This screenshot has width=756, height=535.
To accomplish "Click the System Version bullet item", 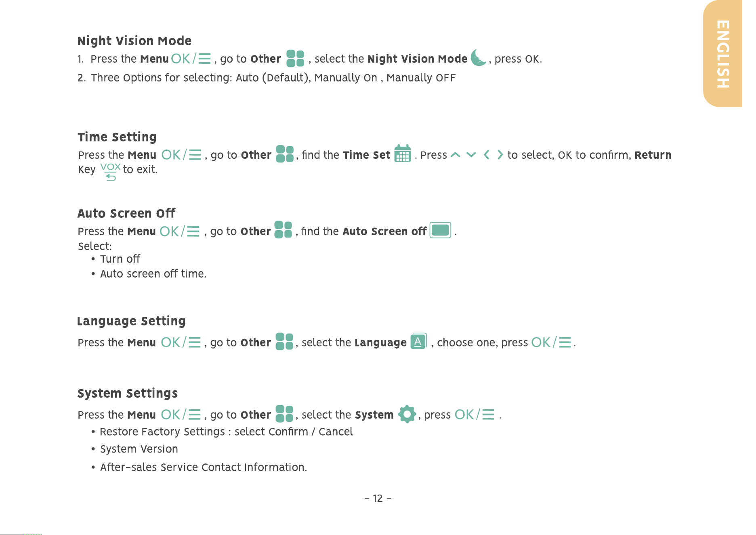I will [x=139, y=449].
